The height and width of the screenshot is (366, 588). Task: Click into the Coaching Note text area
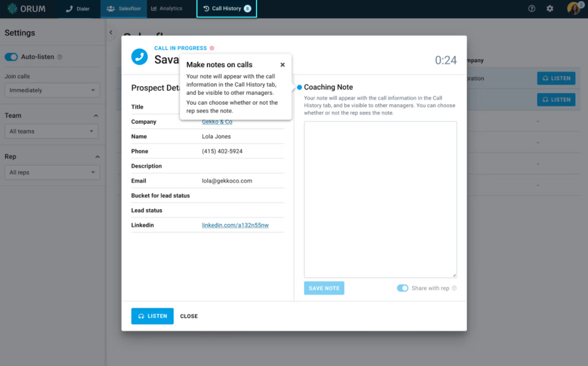point(380,199)
